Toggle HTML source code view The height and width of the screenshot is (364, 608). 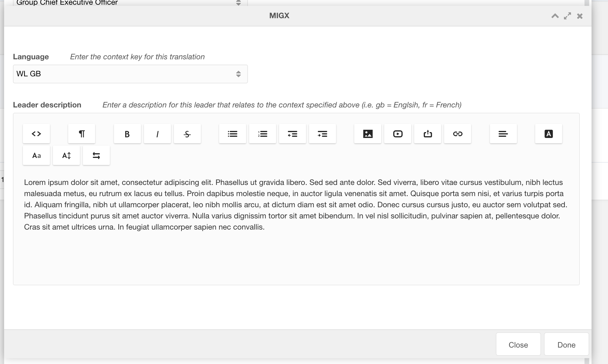[x=36, y=134]
